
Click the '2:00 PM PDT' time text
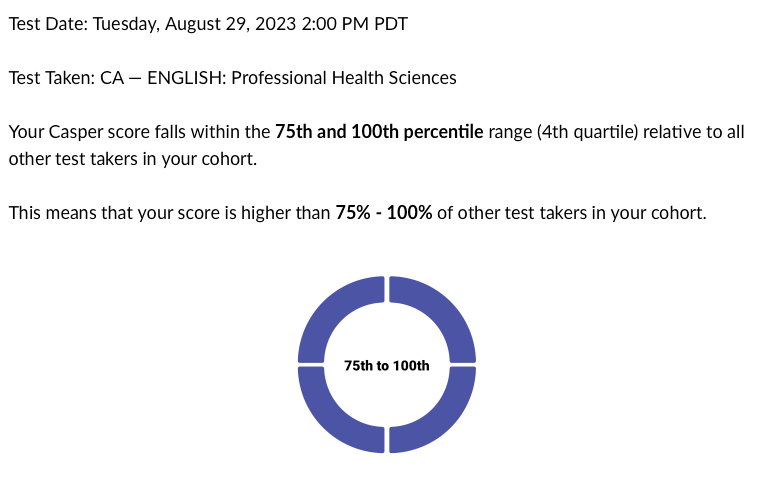354,24
